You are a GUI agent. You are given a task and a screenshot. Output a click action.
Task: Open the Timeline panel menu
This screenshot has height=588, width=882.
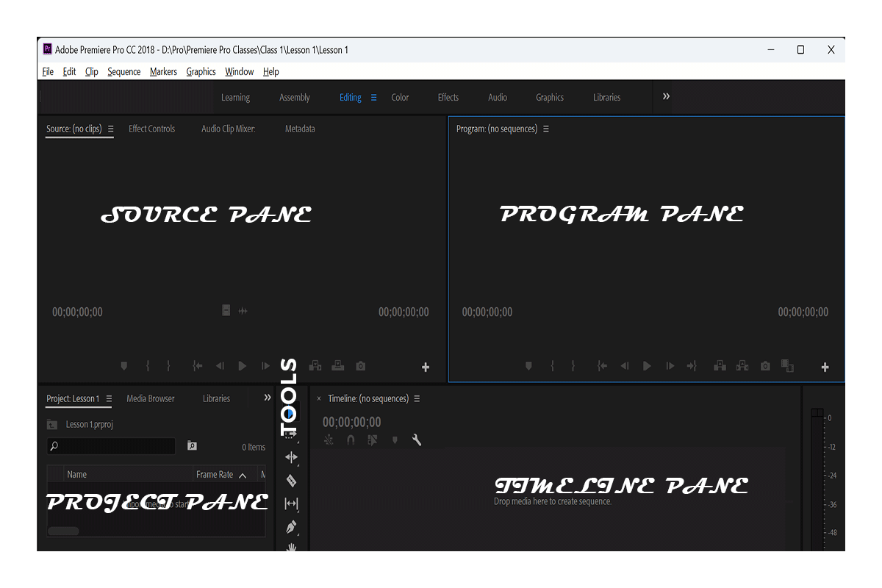(417, 398)
